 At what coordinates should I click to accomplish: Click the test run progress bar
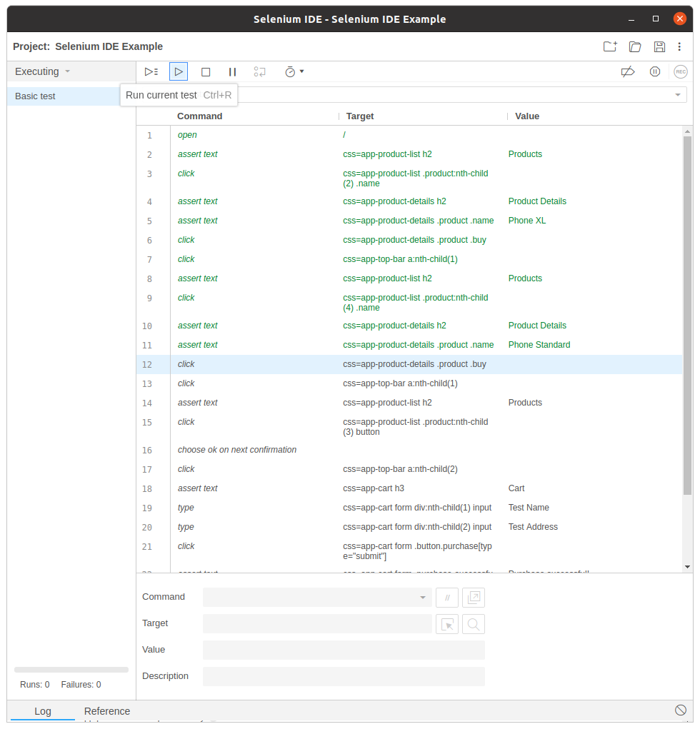tap(71, 670)
